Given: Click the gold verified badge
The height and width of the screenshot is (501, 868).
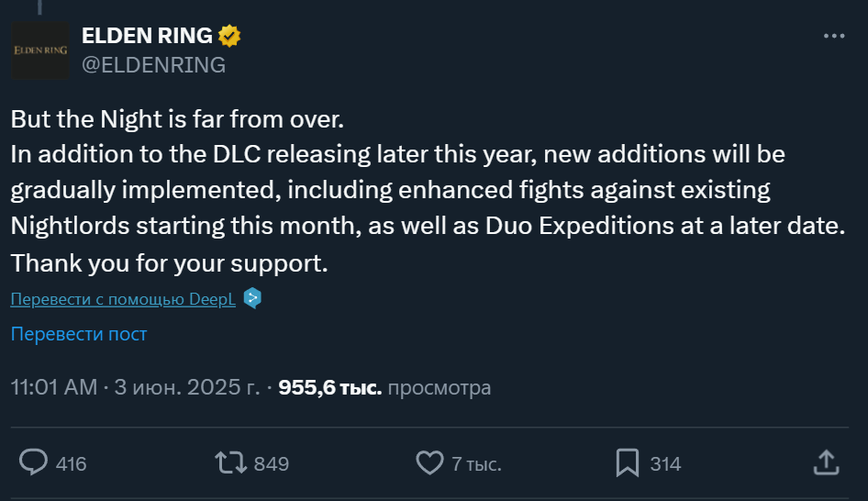Looking at the screenshot, I should click(228, 36).
